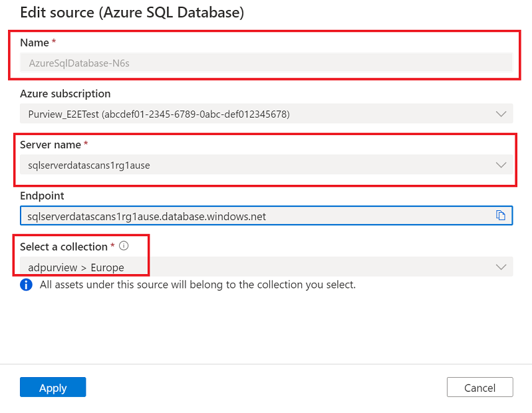This screenshot has height=413, width=532.
Task: Click the chevron beside sqlserverdatascans1rg1ause
Action: click(x=501, y=164)
